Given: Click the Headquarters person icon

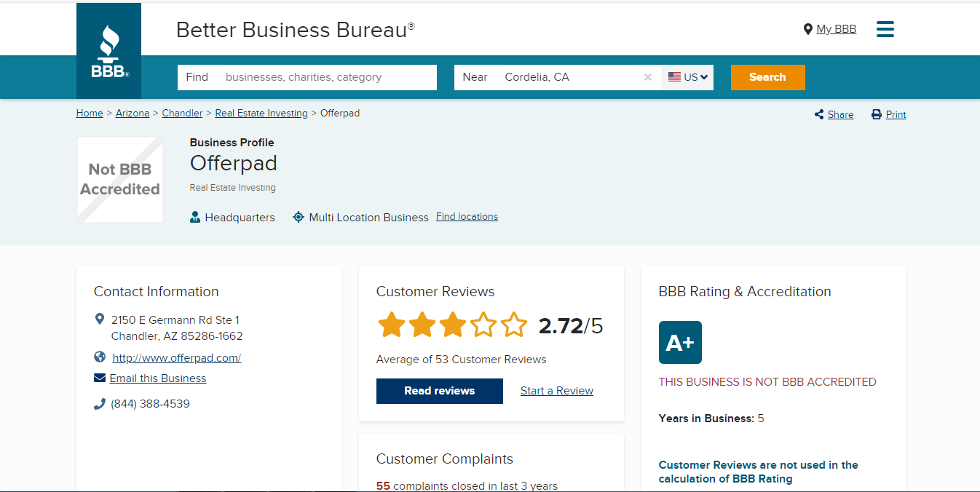Looking at the screenshot, I should [x=195, y=216].
